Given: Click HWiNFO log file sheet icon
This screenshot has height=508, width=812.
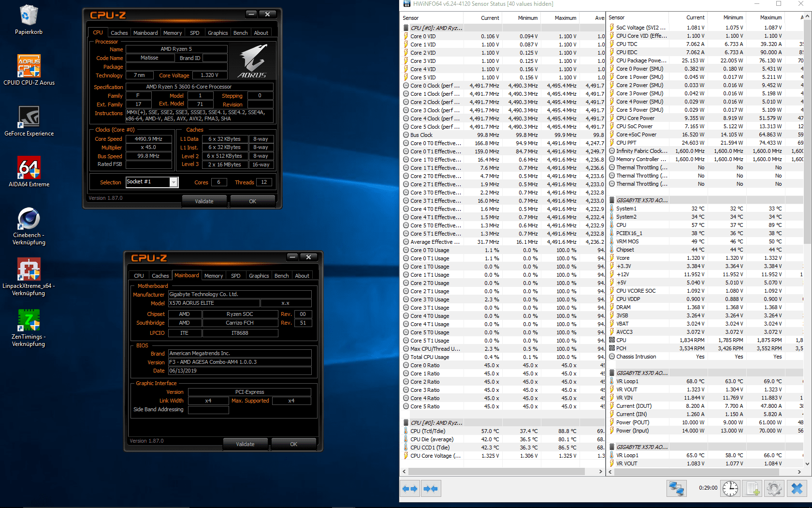Looking at the screenshot, I should click(753, 489).
